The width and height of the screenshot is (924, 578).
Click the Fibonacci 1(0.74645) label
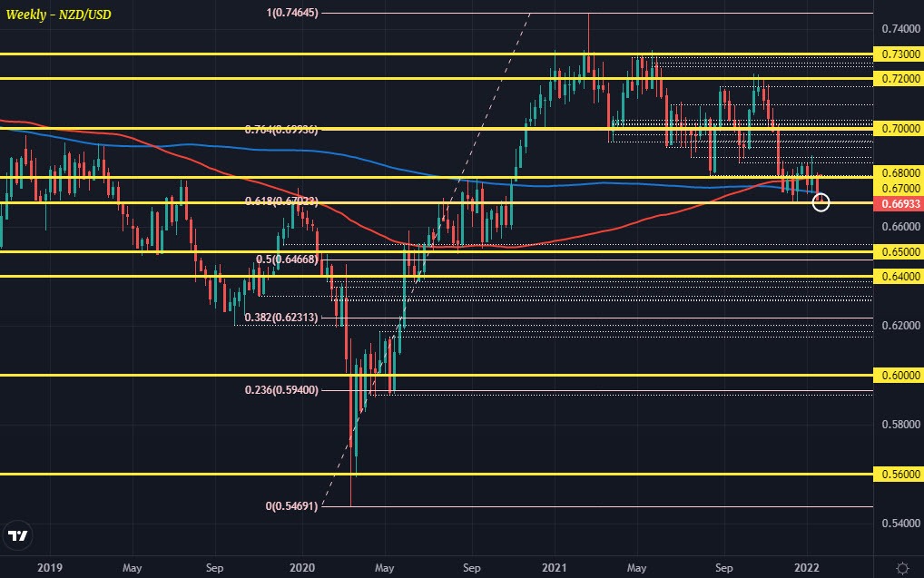tap(292, 14)
